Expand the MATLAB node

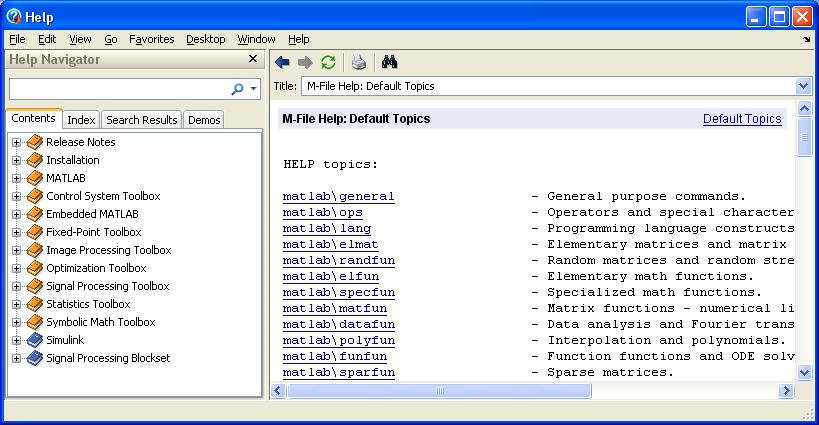tap(16, 178)
